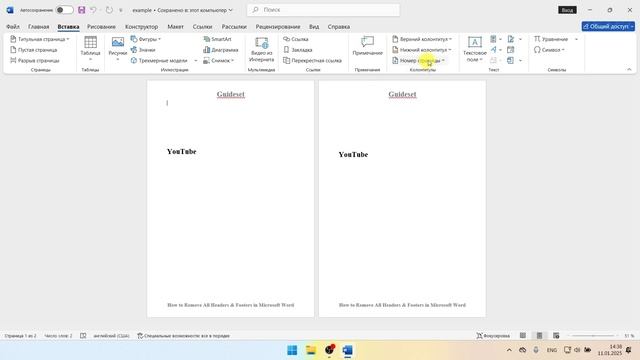
Task: Switch to the Конструктор tab
Action: (x=142, y=27)
